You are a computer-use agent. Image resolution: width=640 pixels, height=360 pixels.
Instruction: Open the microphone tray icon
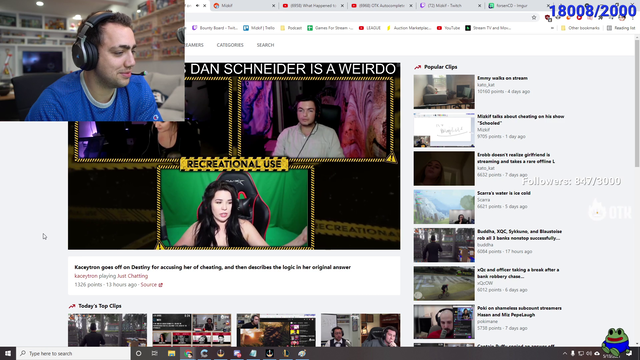click(573, 353)
